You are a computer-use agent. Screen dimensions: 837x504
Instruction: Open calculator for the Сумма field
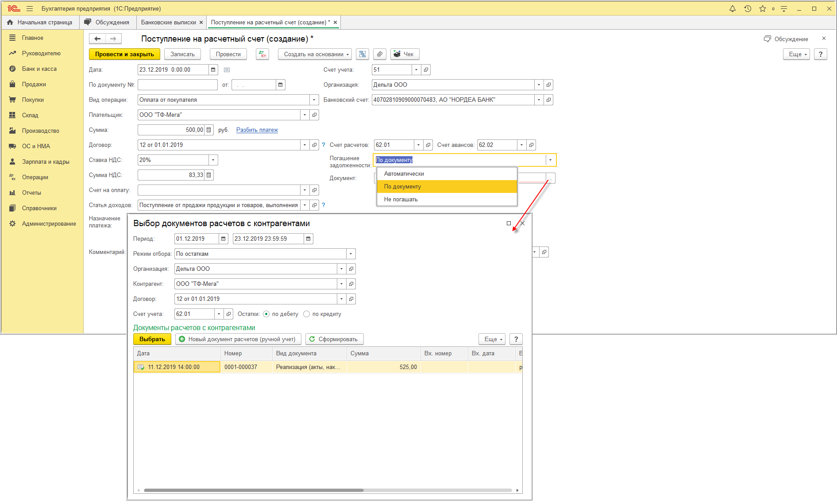[x=209, y=130]
